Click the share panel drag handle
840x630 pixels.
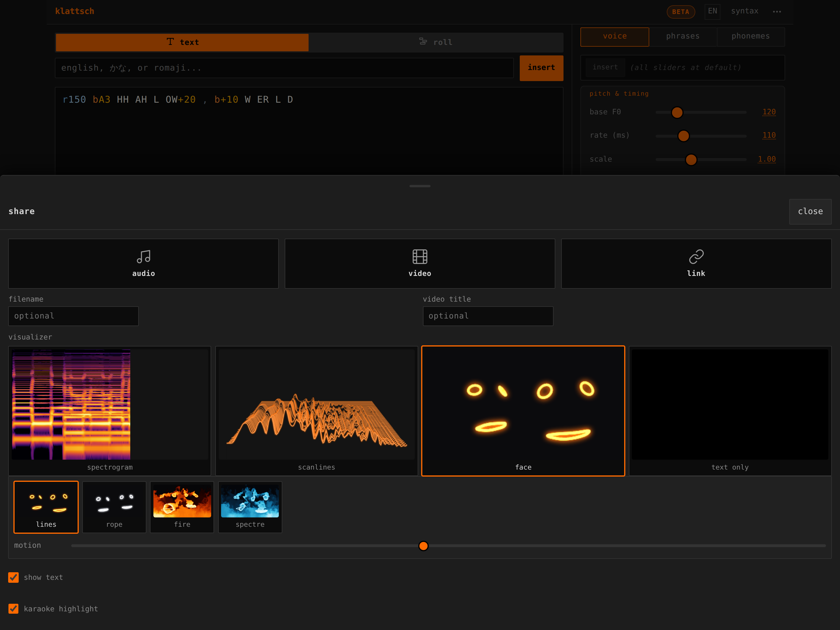point(420,186)
